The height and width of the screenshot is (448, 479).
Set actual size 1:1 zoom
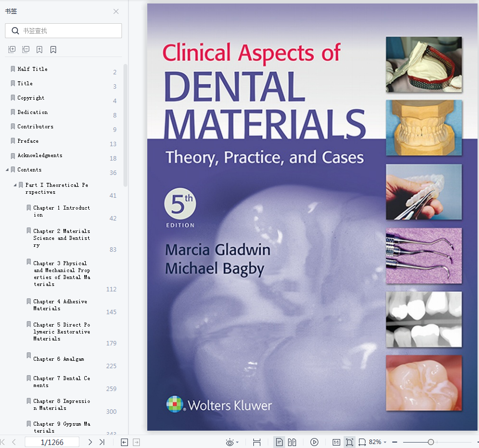point(336,442)
